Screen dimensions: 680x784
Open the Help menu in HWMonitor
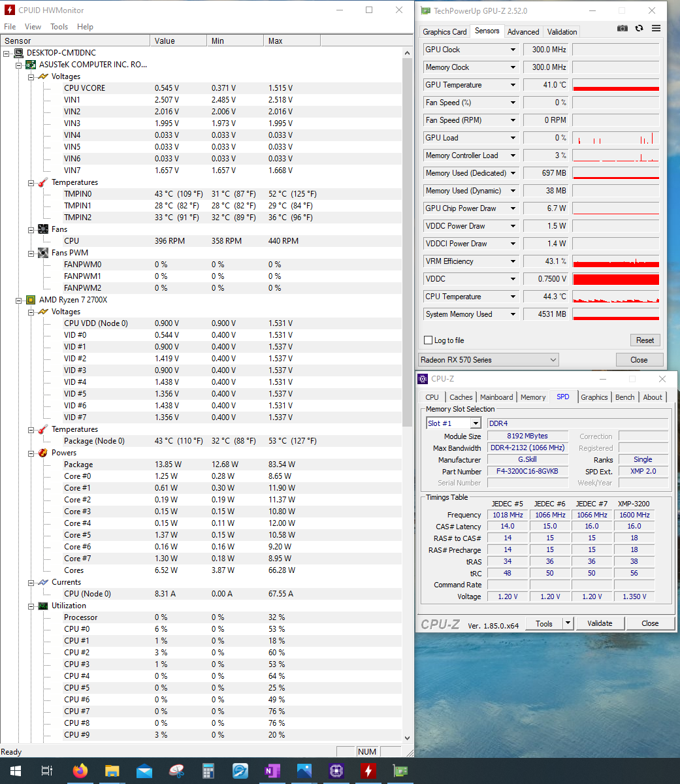click(x=85, y=27)
